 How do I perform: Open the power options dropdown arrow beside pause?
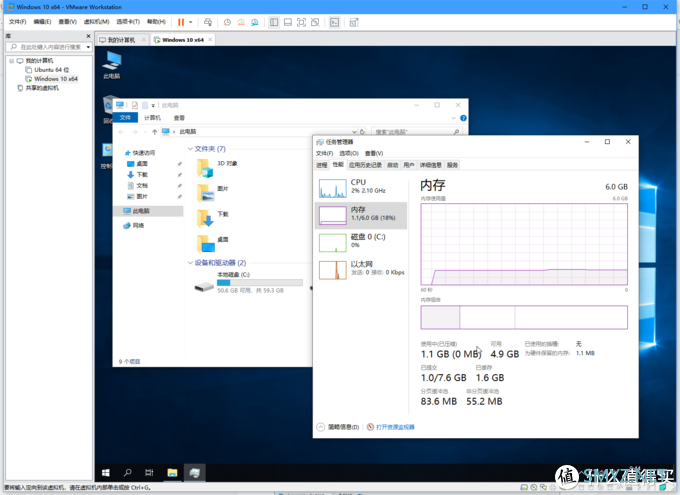(x=190, y=22)
